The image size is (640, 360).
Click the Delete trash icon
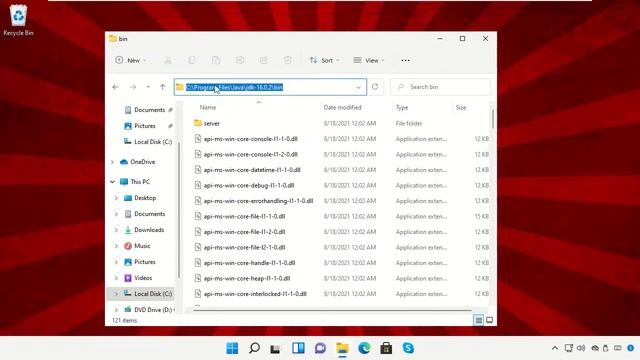click(287, 60)
